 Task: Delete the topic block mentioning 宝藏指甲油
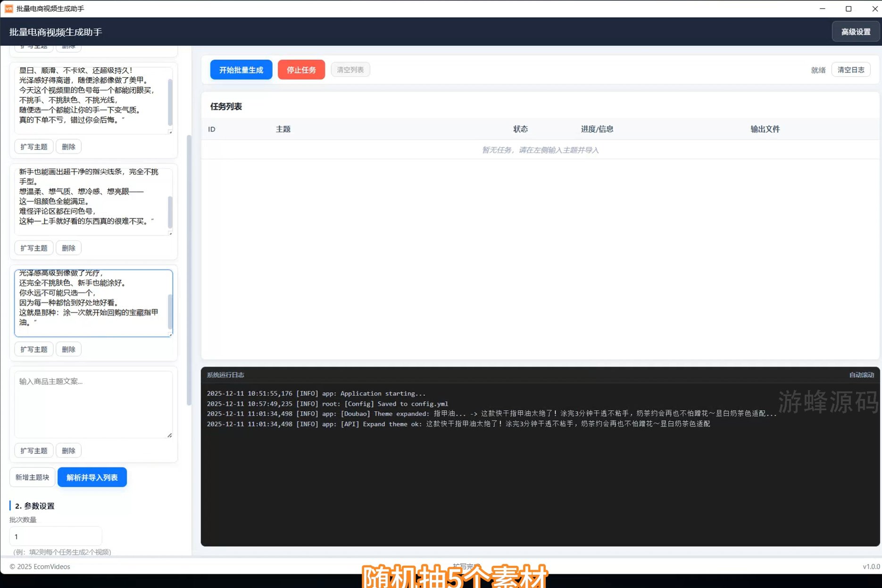click(68, 349)
